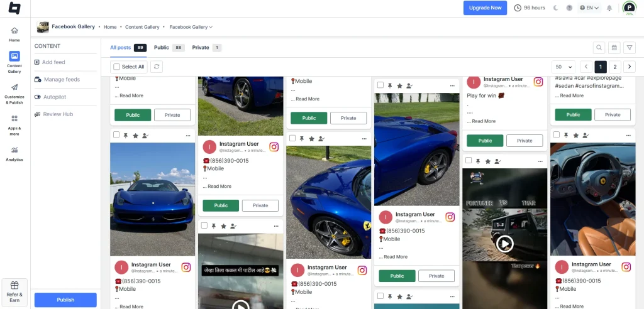Open the funnel filter icon

click(629, 48)
